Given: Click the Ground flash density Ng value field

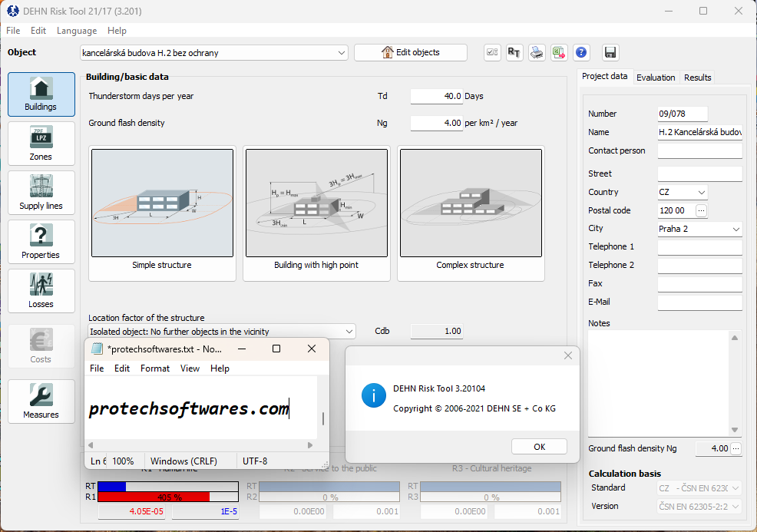Looking at the screenshot, I should [x=436, y=123].
